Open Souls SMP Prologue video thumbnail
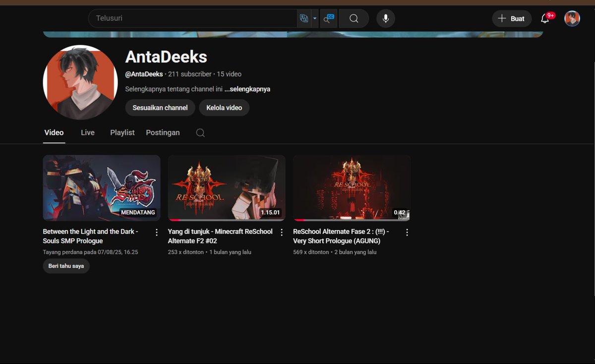 point(102,188)
